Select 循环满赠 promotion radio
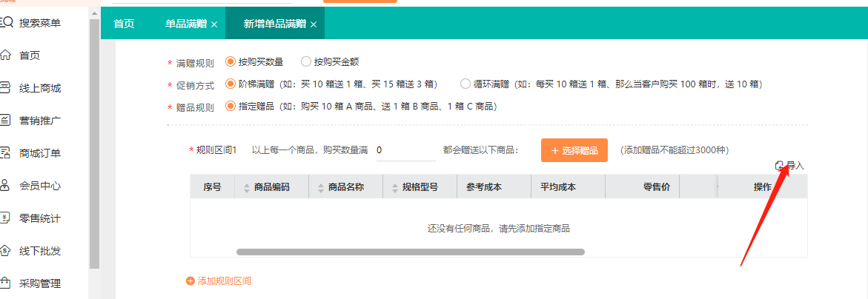This screenshot has width=868, height=299. click(x=466, y=84)
